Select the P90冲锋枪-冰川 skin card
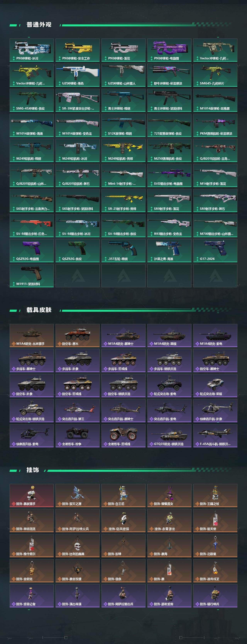The height and width of the screenshot is (644, 247). (x=31, y=50)
